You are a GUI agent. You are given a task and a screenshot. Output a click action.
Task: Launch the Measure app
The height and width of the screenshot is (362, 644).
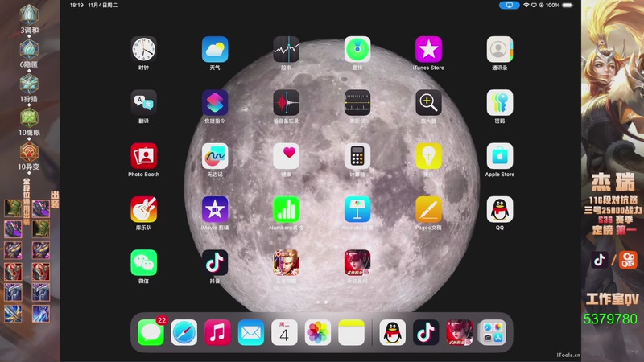tap(357, 103)
